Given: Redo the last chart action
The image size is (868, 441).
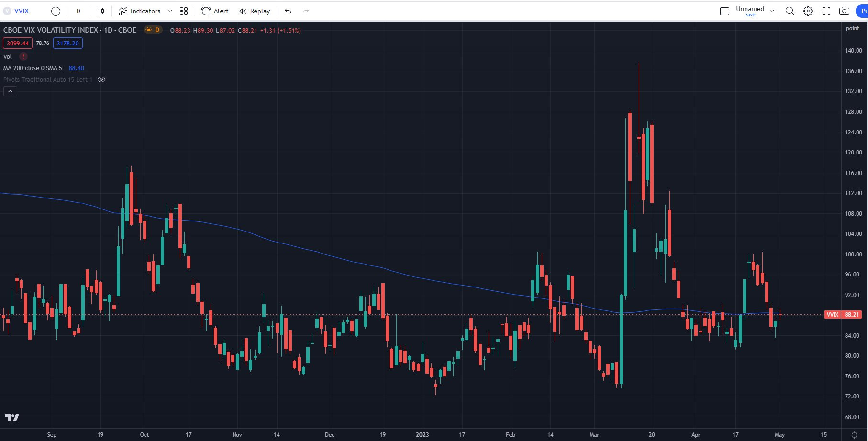Looking at the screenshot, I should pyautogui.click(x=306, y=11).
